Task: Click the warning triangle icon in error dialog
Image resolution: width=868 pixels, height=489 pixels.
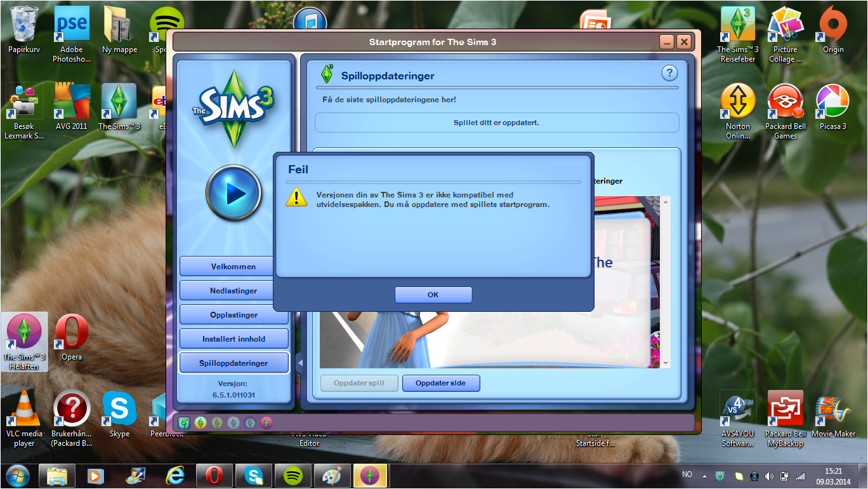Action: (296, 197)
